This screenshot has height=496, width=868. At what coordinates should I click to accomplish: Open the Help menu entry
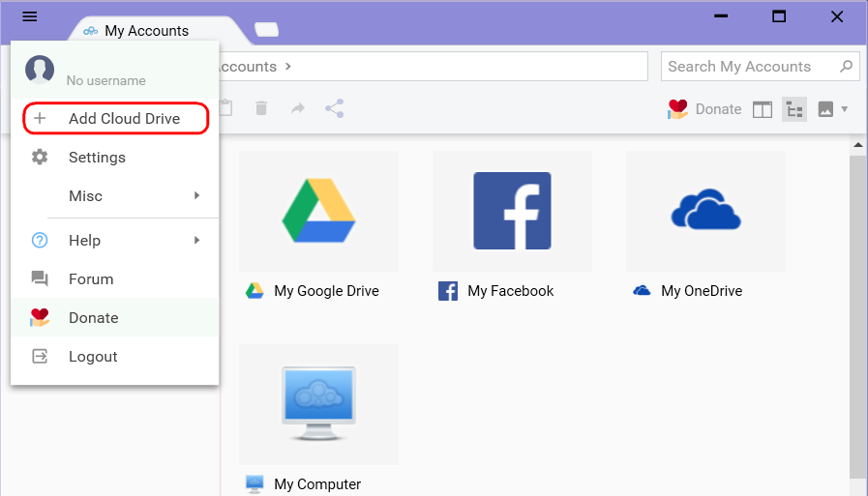coord(114,240)
